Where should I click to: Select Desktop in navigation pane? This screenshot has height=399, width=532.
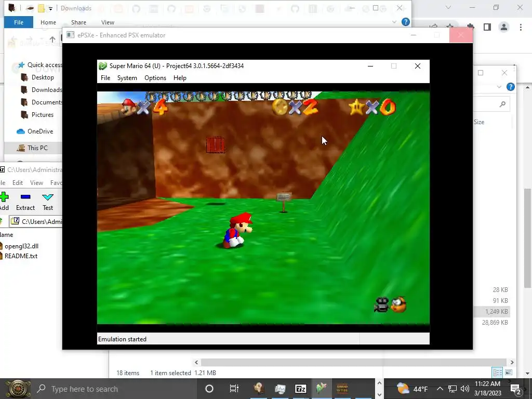point(37,77)
